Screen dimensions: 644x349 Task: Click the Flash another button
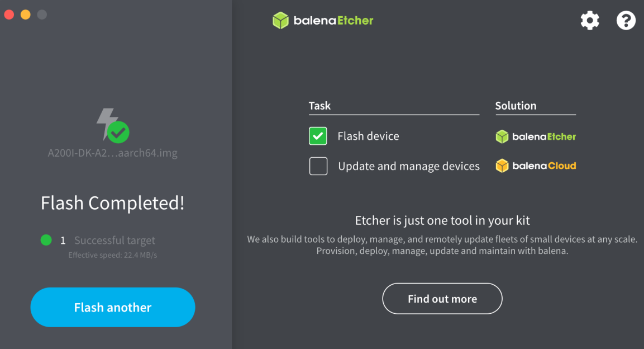tap(112, 307)
